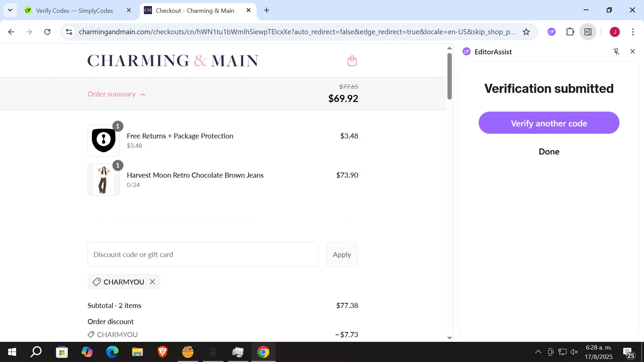
Task: Click the Subtotal 2 items line
Action: [223, 305]
